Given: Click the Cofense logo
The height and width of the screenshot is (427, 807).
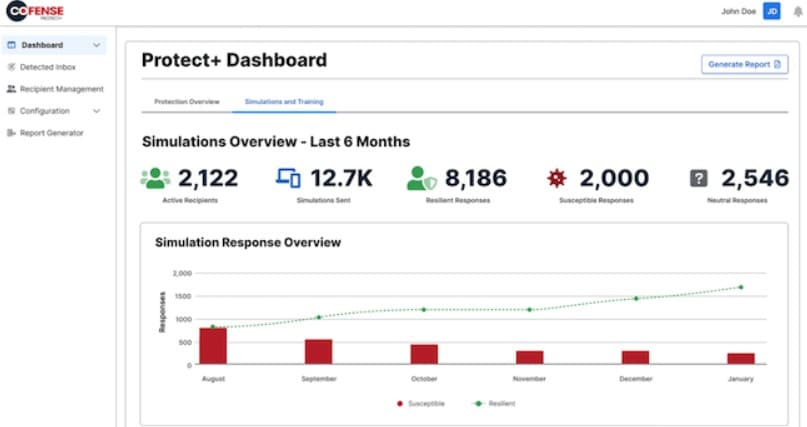Looking at the screenshot, I should coord(35,11).
